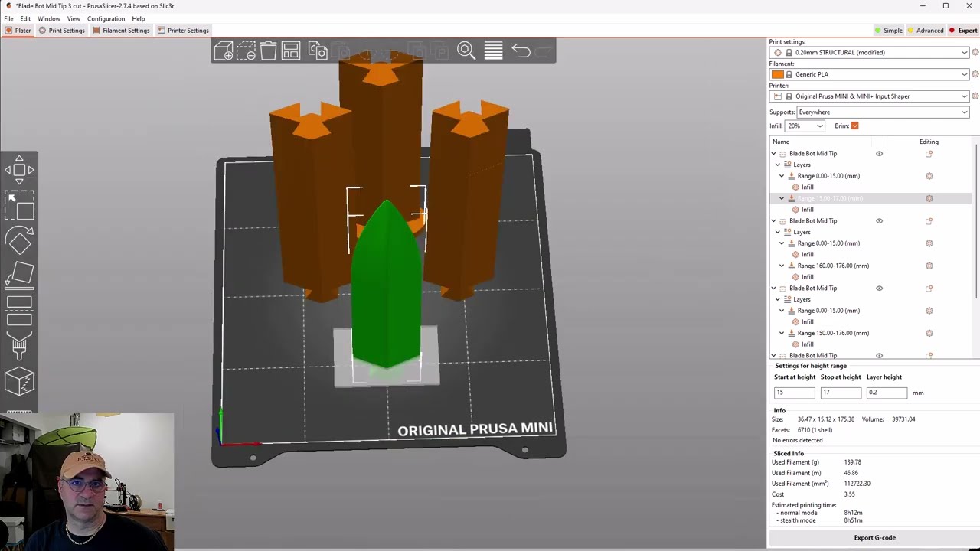Click gear icon beside Print settings dropdown
980x551 pixels.
point(975,52)
